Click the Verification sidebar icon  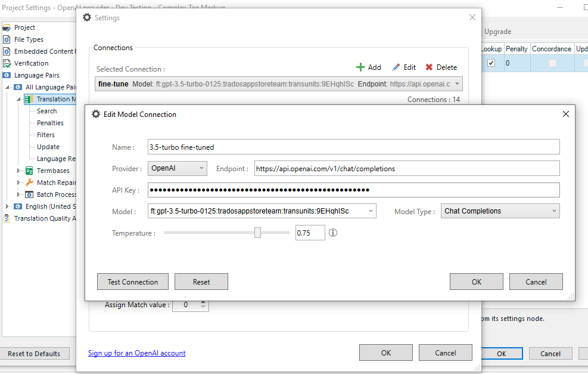(x=7, y=63)
